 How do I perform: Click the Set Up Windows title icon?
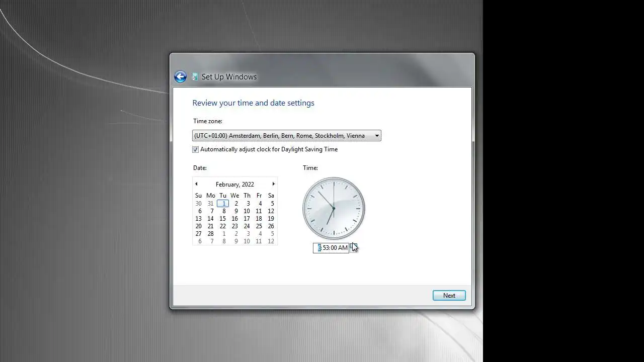point(195,77)
